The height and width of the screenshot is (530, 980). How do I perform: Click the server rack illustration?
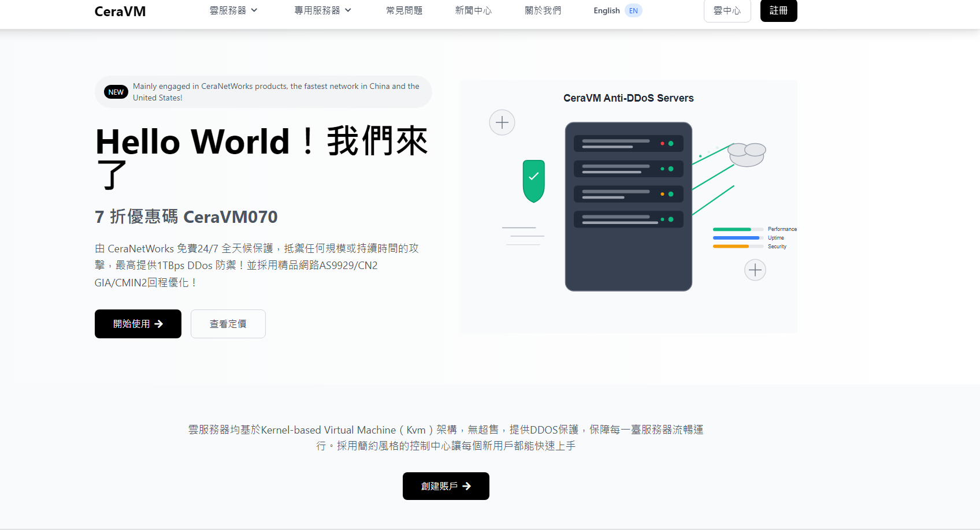tap(629, 207)
